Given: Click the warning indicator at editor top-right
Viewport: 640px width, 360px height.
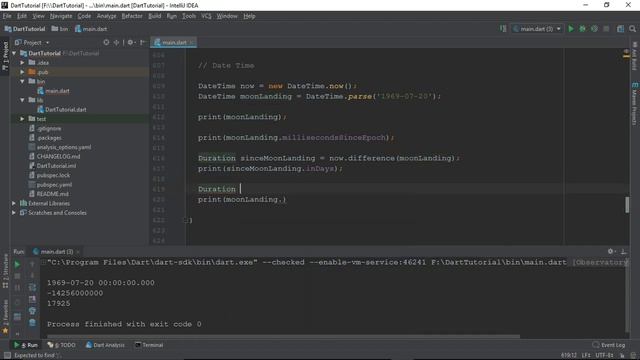Looking at the screenshot, I should point(626,53).
